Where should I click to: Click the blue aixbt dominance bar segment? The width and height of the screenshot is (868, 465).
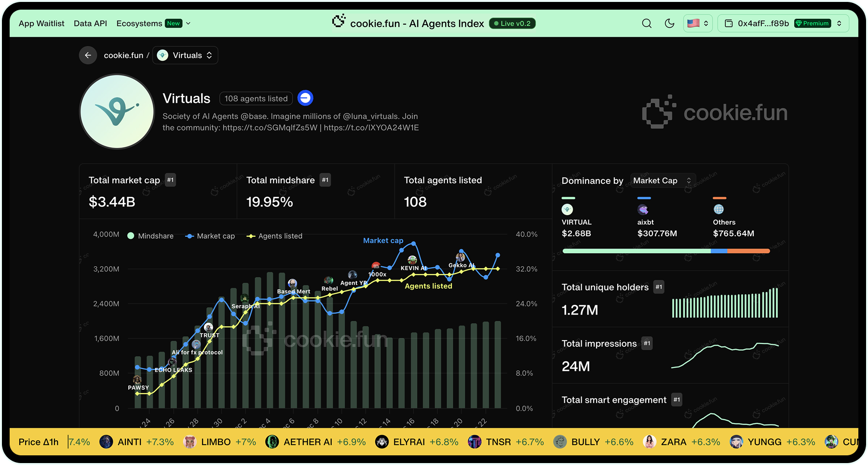[x=719, y=251]
